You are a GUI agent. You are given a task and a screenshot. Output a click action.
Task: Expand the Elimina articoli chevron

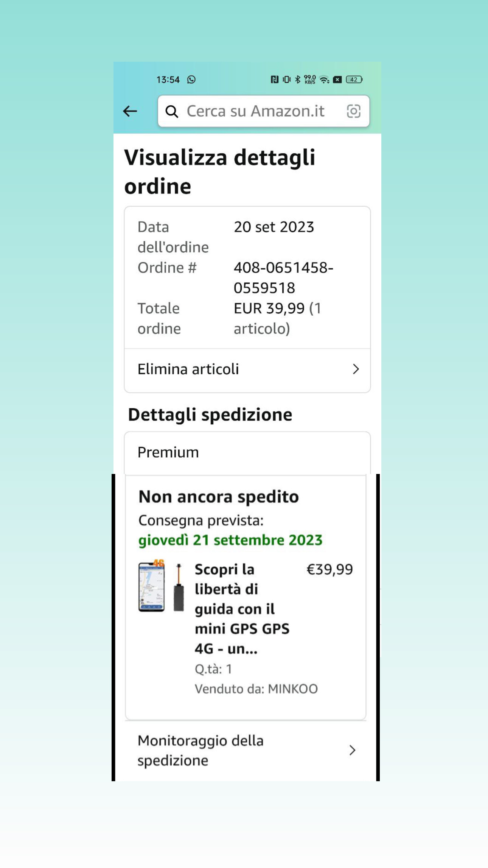tap(356, 369)
